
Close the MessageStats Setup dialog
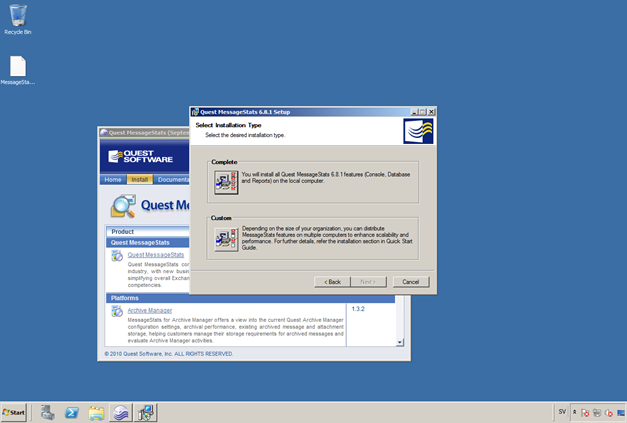point(431,112)
